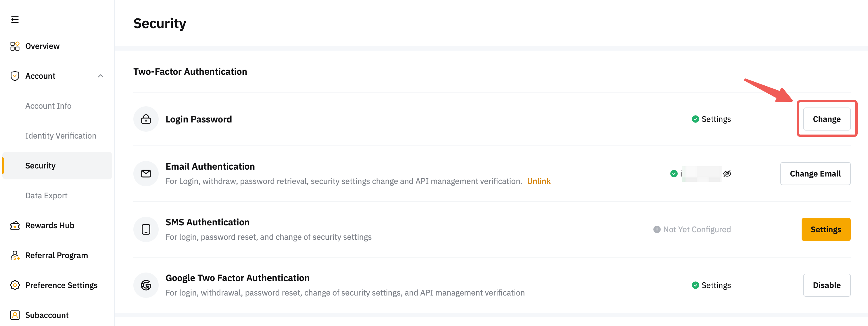Collapse the sidebar with hamburger icon
868x326 pixels.
point(15,20)
